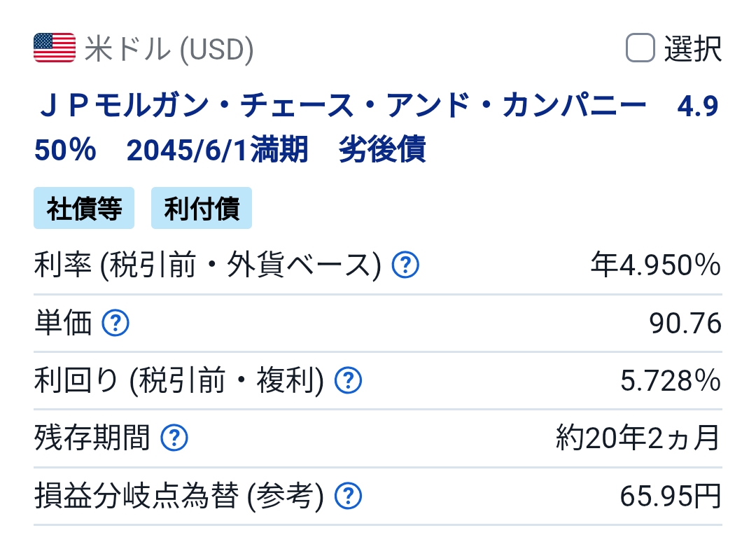
Task: Open the 残存期間 help tooltip icon
Action: tap(174, 439)
